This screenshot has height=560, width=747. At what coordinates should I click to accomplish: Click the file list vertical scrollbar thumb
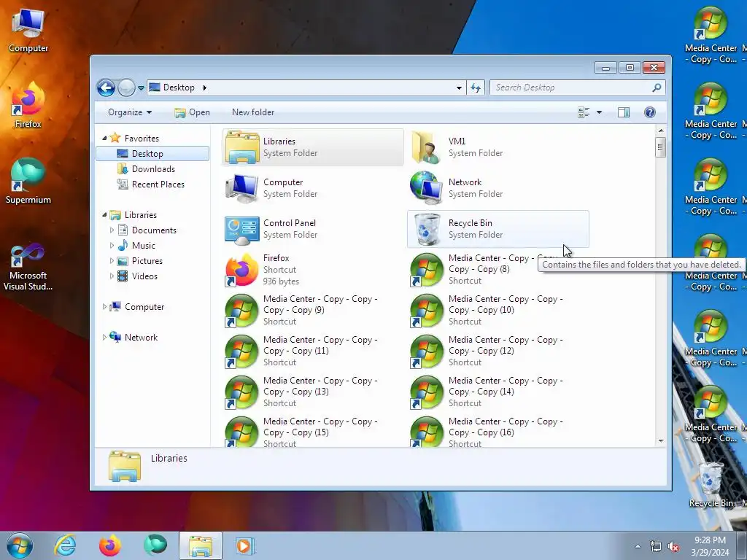pyautogui.click(x=660, y=147)
